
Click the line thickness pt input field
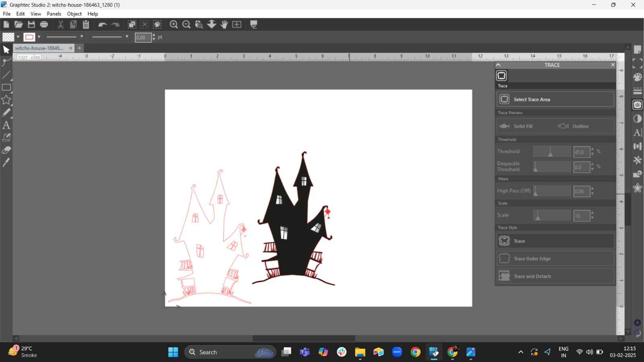click(143, 37)
